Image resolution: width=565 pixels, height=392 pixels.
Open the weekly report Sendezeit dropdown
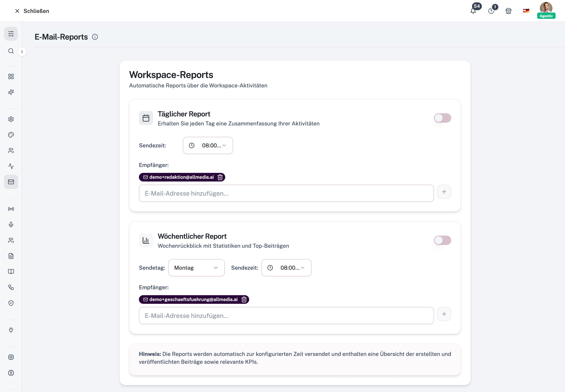(286, 268)
